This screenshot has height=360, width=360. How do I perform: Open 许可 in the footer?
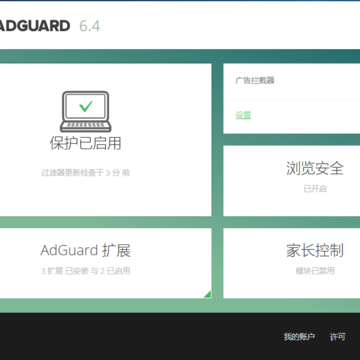(338, 337)
